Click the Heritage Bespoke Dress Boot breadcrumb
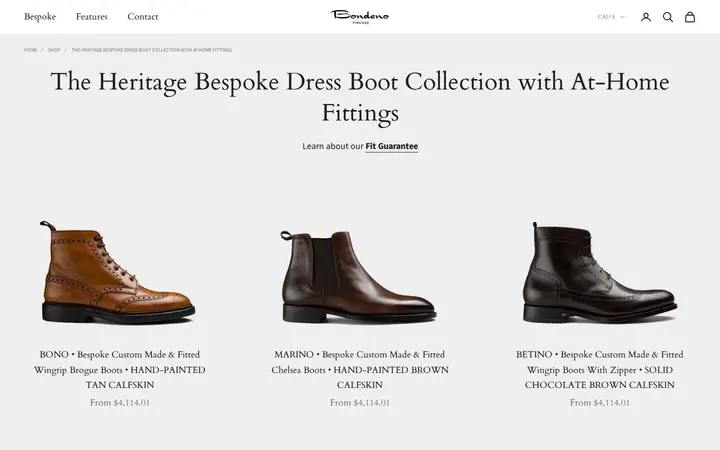Image resolution: width=720 pixels, height=450 pixels. [152, 50]
